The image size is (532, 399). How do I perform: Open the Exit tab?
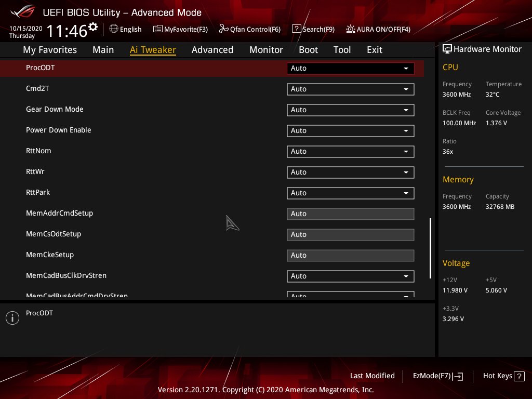pyautogui.click(x=375, y=50)
